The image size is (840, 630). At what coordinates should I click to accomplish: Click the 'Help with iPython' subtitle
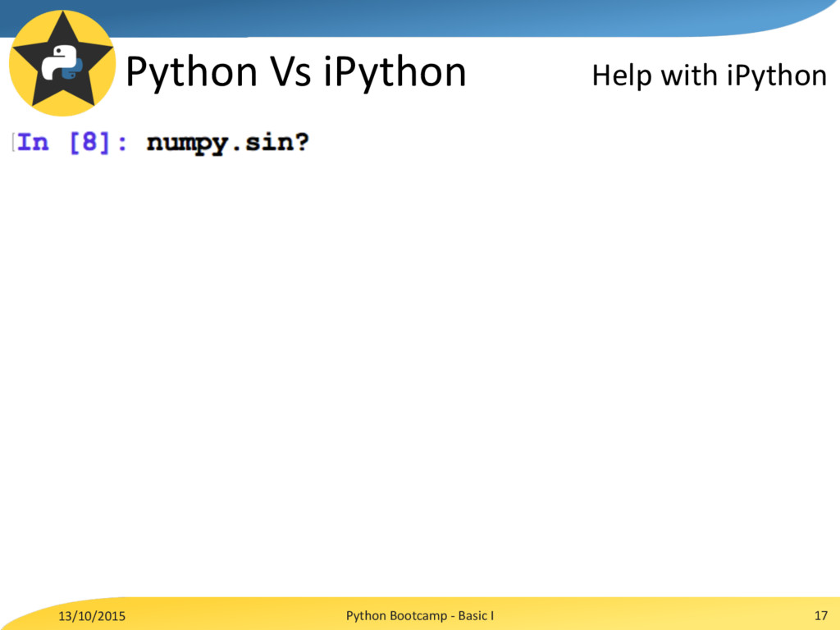pyautogui.click(x=710, y=75)
